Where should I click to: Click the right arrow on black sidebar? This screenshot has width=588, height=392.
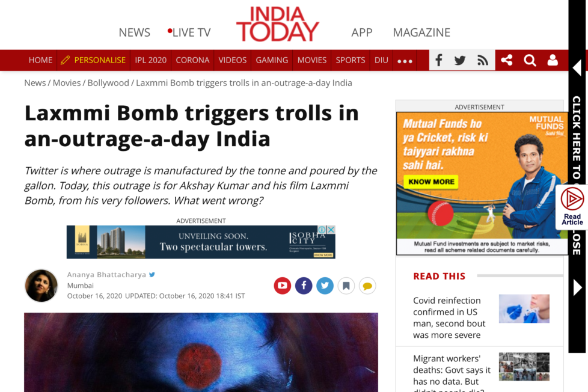coord(578,288)
